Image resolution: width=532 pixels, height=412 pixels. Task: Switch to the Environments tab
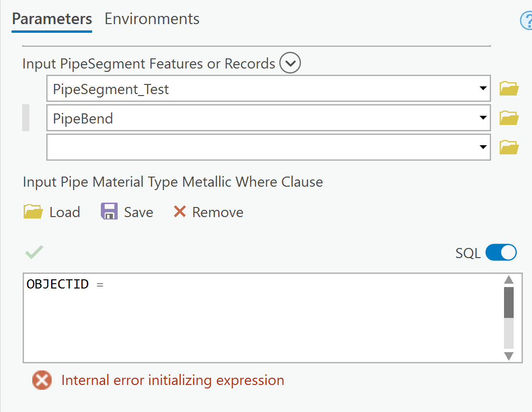coord(152,19)
